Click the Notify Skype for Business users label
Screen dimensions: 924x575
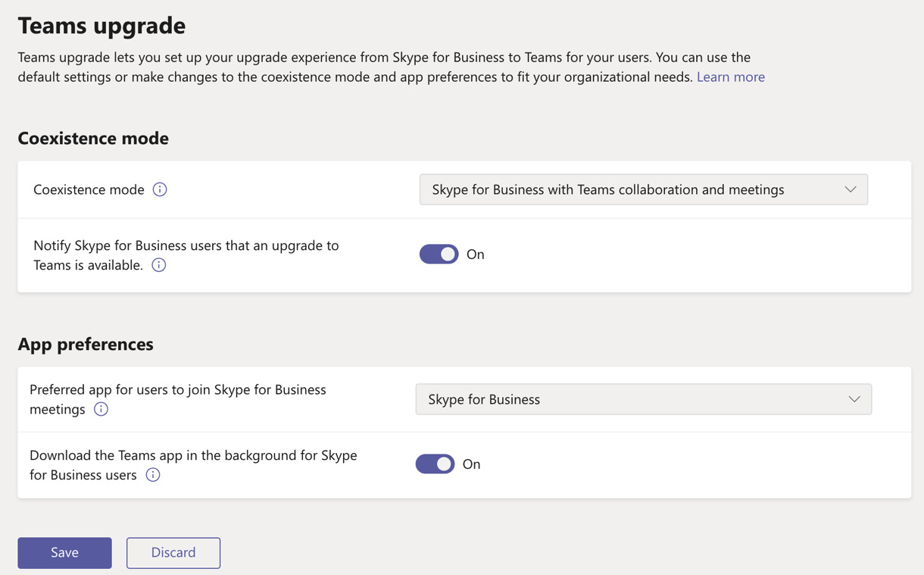[186, 255]
